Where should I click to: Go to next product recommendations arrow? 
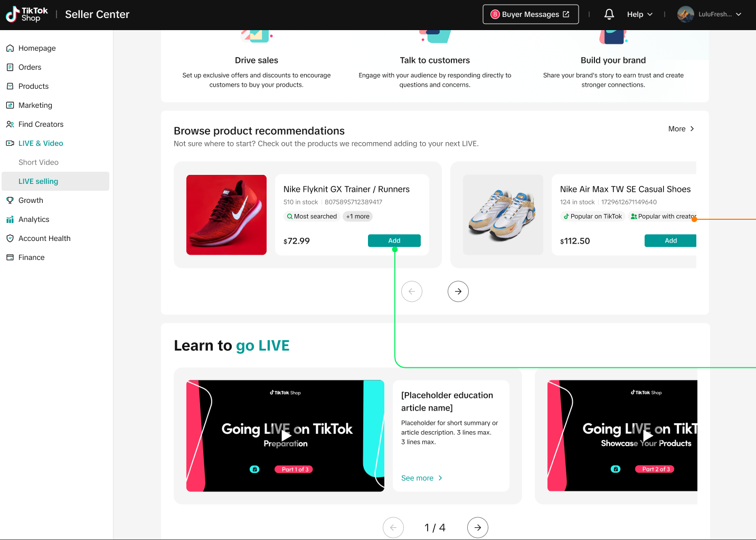[458, 291]
